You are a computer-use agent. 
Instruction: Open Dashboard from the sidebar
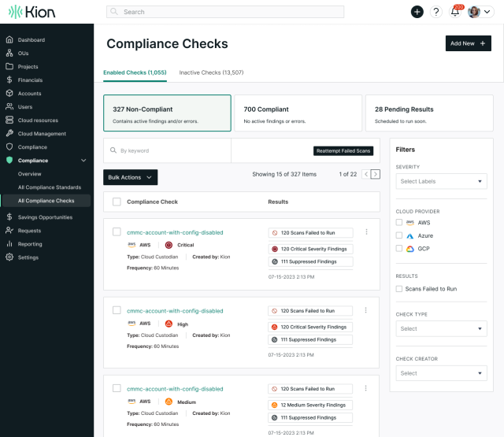tap(31, 39)
